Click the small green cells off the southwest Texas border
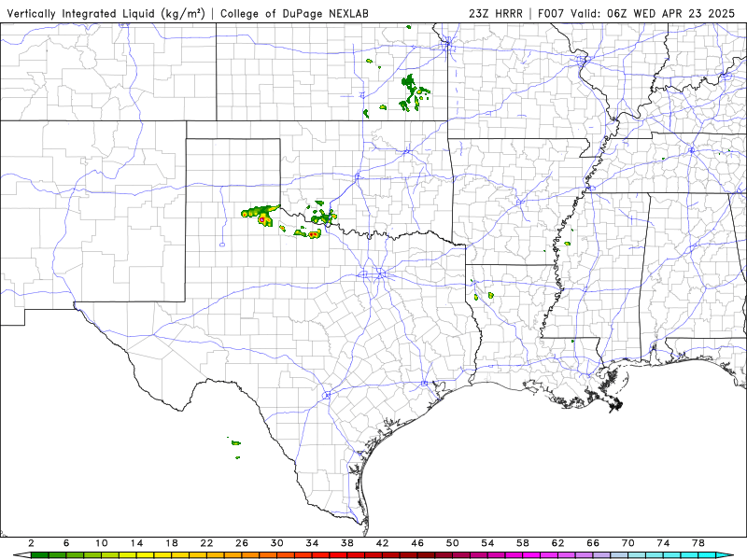The width and height of the screenshot is (747, 560). (x=235, y=447)
